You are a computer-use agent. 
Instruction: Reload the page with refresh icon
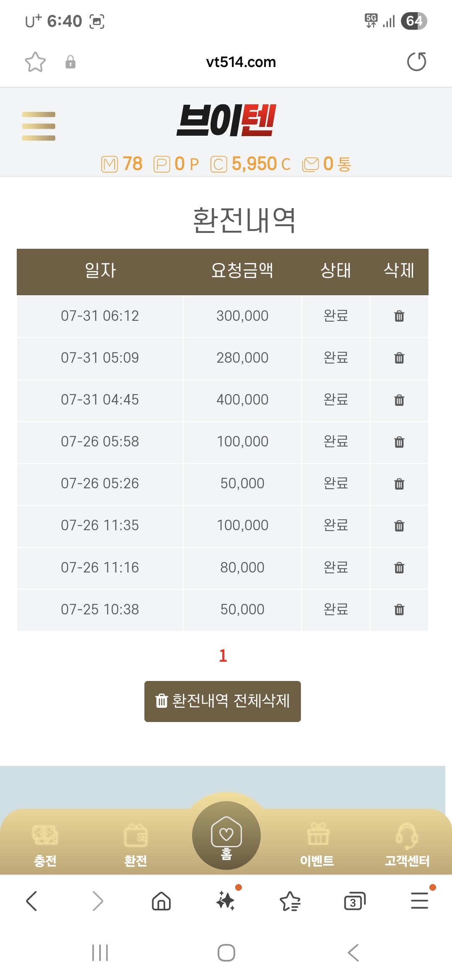coord(416,62)
